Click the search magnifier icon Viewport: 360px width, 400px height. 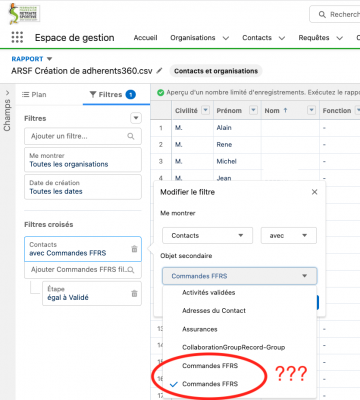322,14
